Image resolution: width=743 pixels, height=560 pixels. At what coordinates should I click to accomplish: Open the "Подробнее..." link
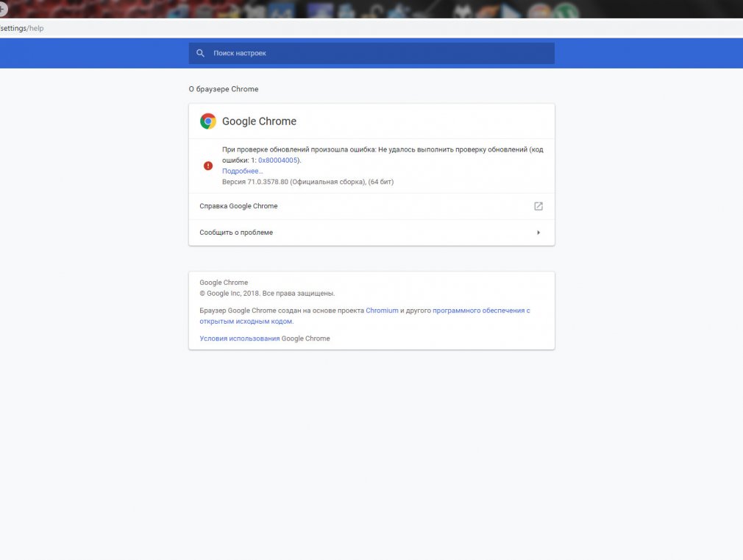pyautogui.click(x=242, y=171)
